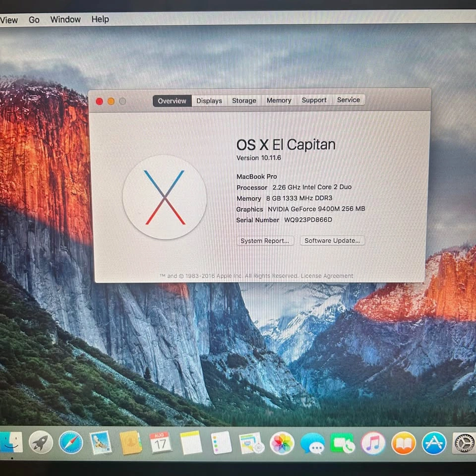Click serial number WQ923PD866D

[308, 220]
